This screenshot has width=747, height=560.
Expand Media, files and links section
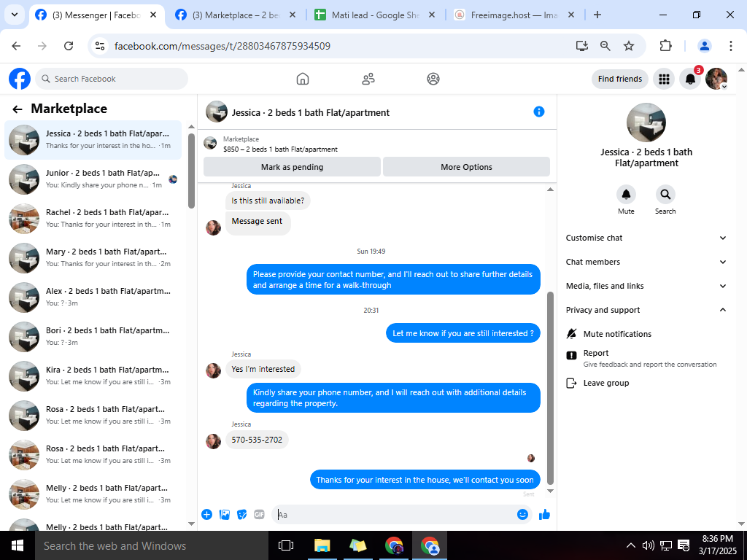pyautogui.click(x=646, y=286)
